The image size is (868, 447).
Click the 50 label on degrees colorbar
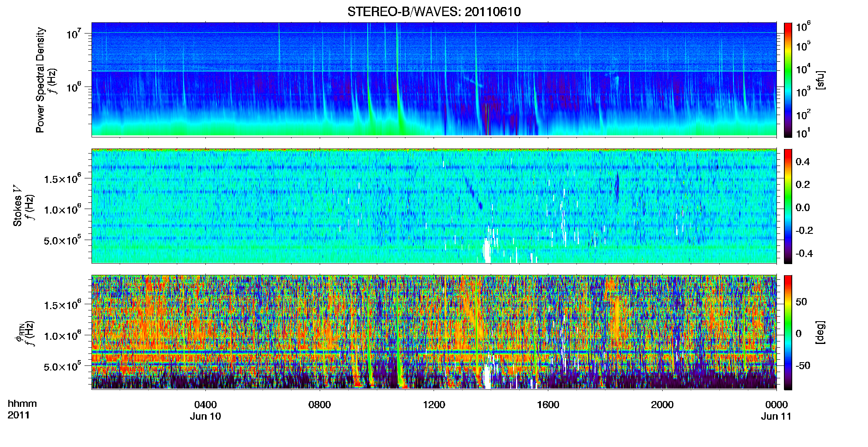point(801,302)
